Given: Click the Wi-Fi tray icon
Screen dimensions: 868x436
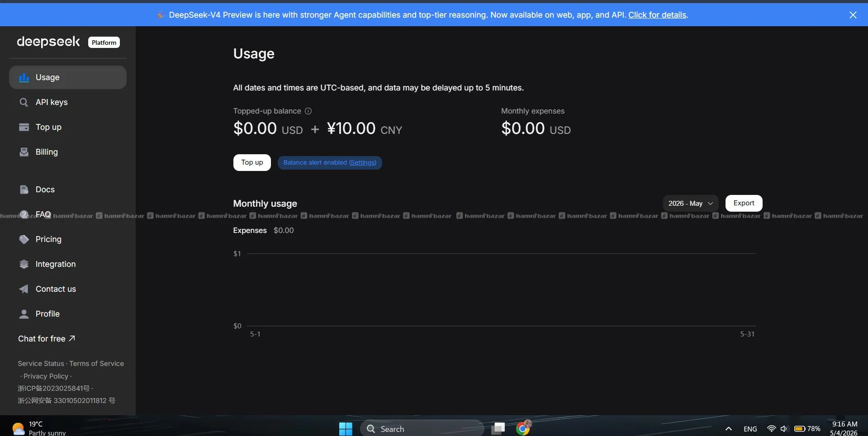Looking at the screenshot, I should (x=771, y=429).
